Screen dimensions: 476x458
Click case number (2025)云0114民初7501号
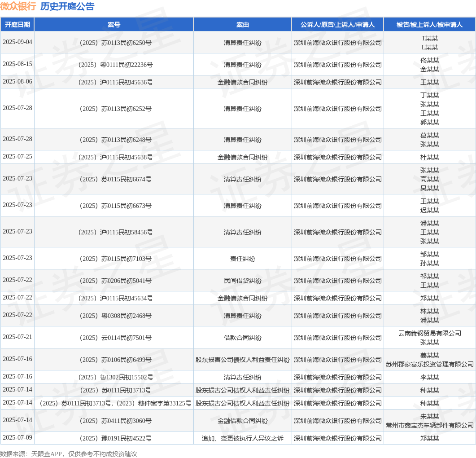(x=115, y=338)
